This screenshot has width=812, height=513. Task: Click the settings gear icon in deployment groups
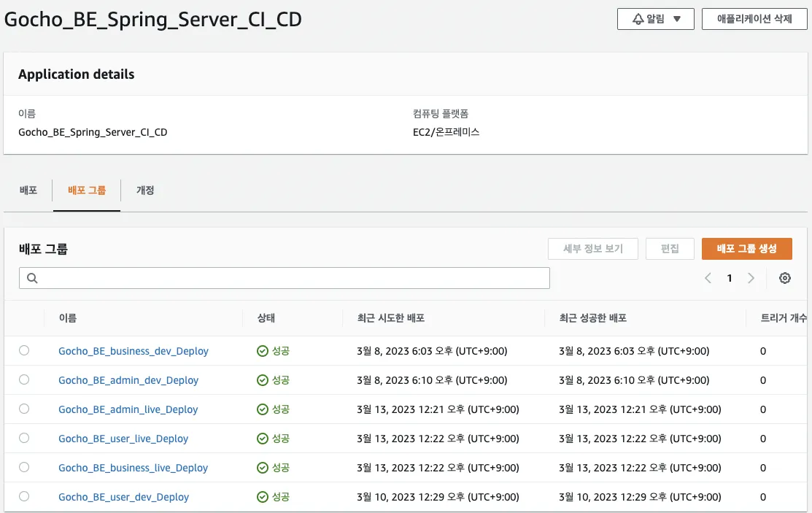(785, 278)
